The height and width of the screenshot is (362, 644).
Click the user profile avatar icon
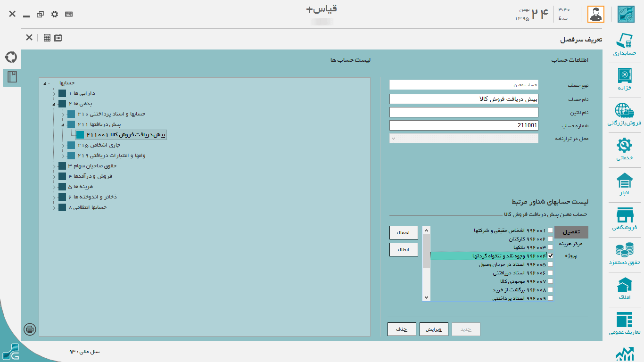[x=595, y=14]
